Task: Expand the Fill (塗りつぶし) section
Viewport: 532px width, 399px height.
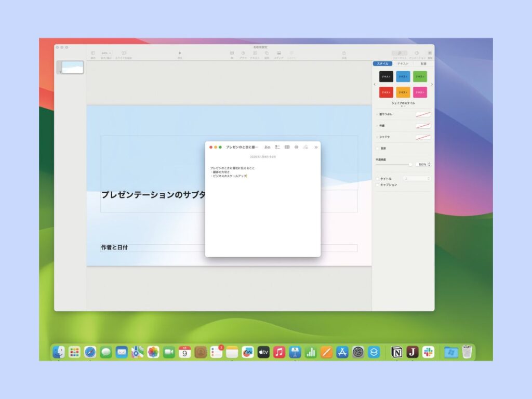Action: pyautogui.click(x=377, y=114)
